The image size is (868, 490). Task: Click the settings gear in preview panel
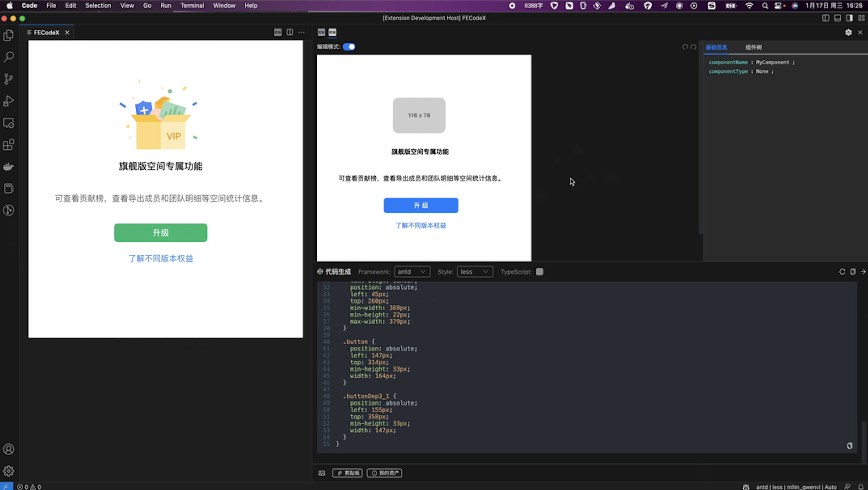pos(848,32)
